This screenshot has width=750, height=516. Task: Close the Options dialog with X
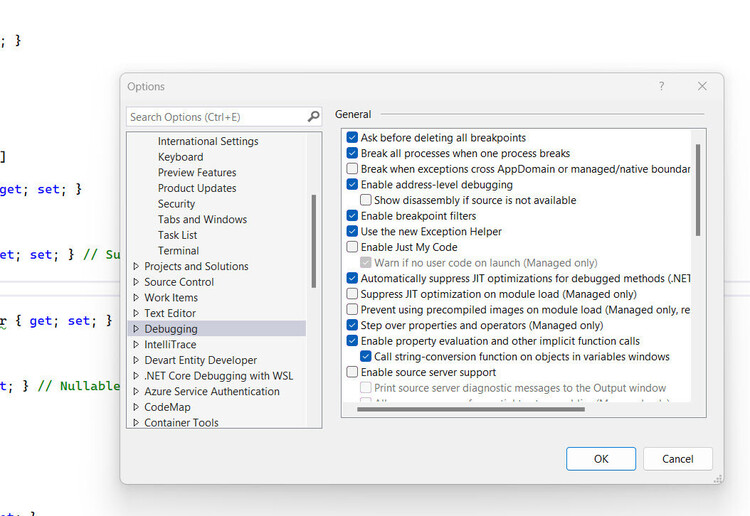(x=702, y=87)
